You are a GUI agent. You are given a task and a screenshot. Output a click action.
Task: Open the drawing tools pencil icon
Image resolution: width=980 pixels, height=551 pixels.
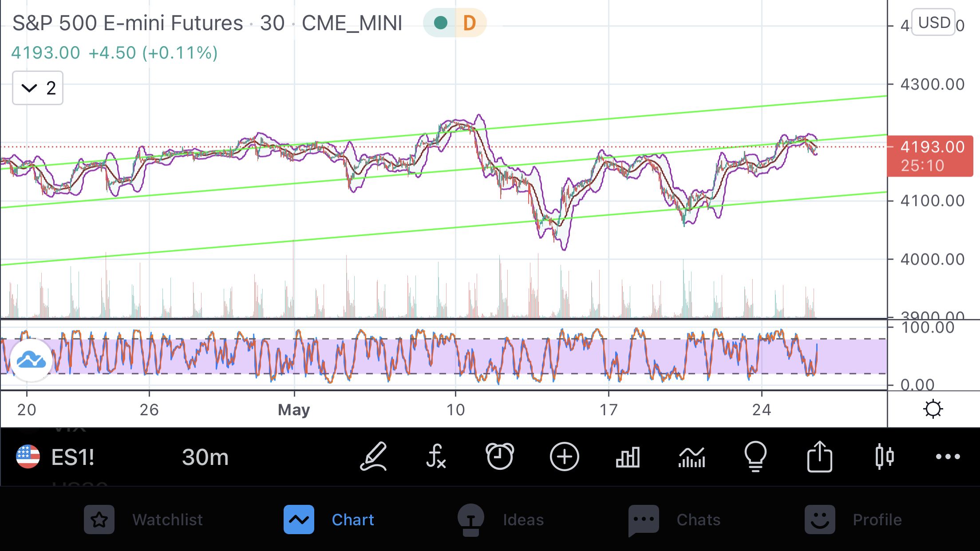click(x=374, y=456)
